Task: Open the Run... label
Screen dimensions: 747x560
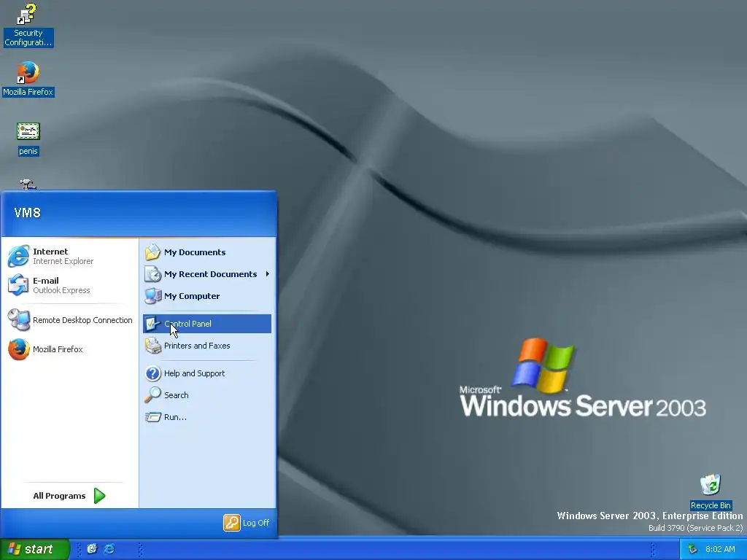Action: (175, 417)
